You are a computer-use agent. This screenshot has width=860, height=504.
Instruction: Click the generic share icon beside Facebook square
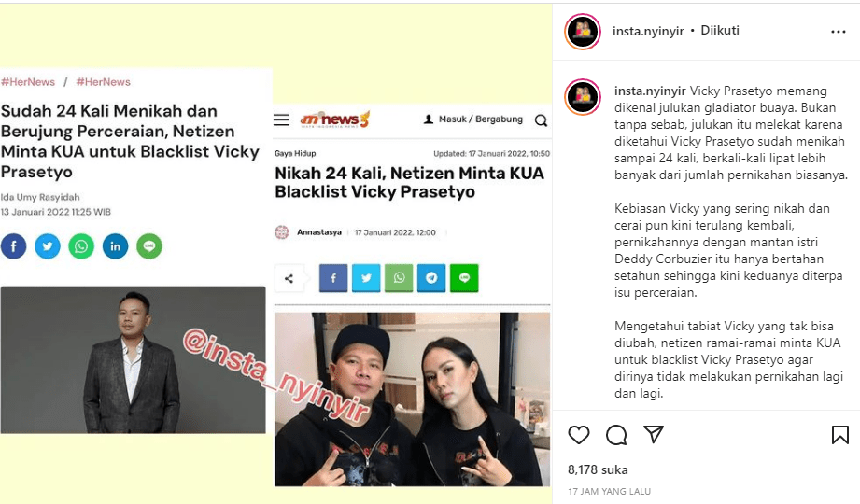tap(289, 278)
